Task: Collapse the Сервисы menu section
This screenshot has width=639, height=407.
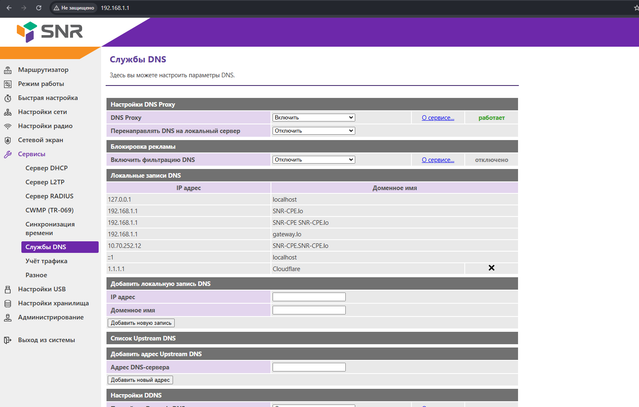Action: point(31,154)
